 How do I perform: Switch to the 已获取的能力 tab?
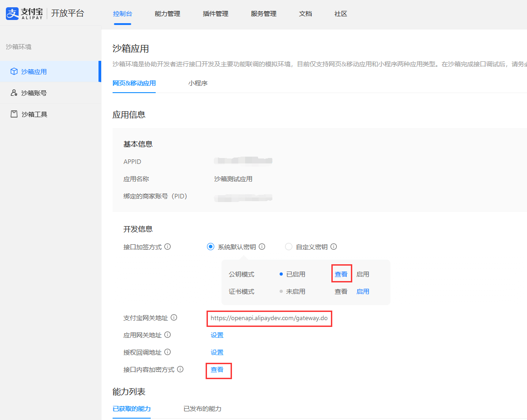pos(132,409)
